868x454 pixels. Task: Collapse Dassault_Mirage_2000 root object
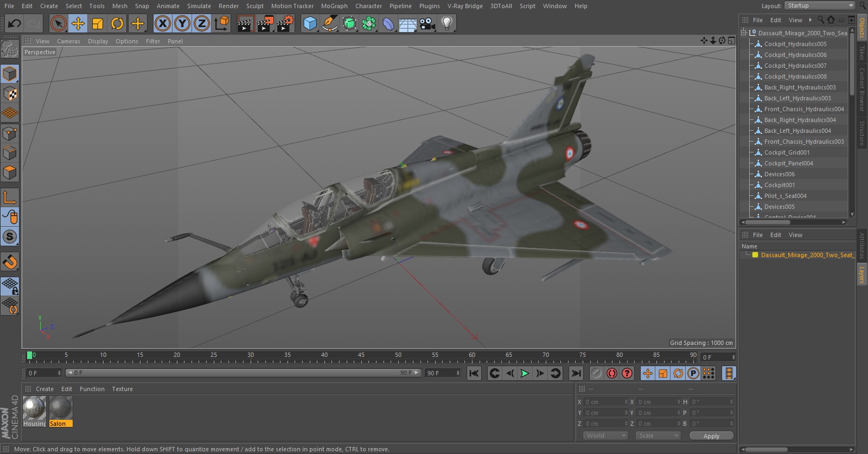coord(744,33)
